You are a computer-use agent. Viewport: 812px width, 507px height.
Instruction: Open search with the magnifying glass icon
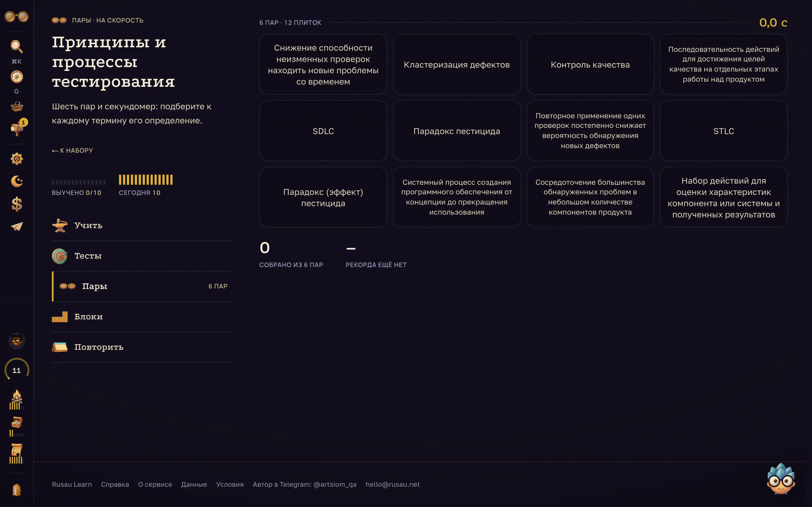pos(16,46)
